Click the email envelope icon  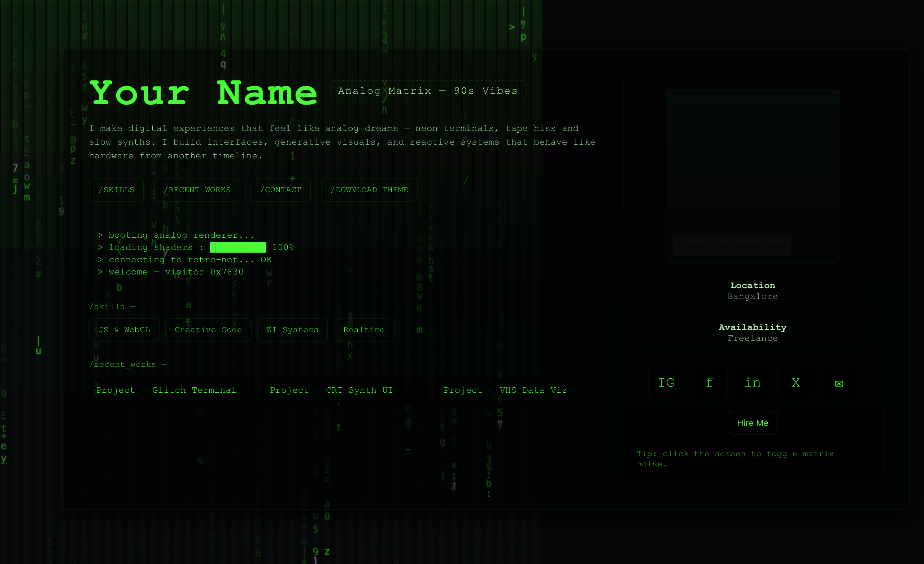839,383
